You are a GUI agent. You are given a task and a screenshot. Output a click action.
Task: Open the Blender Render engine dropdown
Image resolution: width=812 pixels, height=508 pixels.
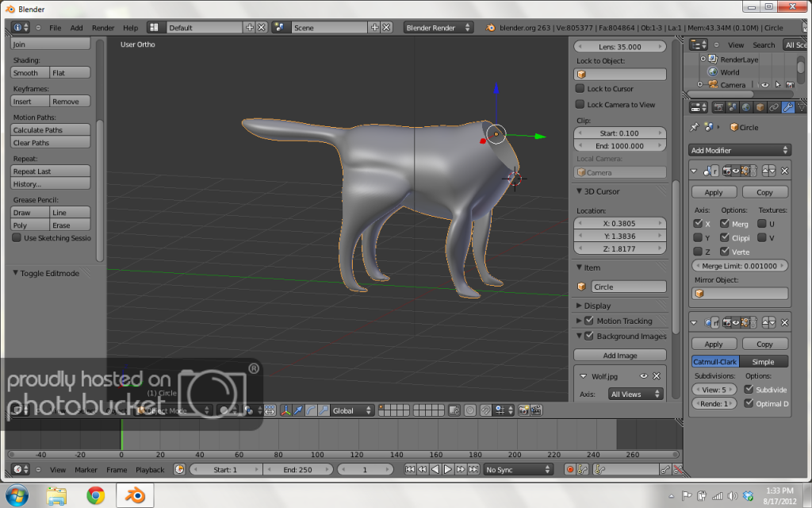[x=438, y=28]
